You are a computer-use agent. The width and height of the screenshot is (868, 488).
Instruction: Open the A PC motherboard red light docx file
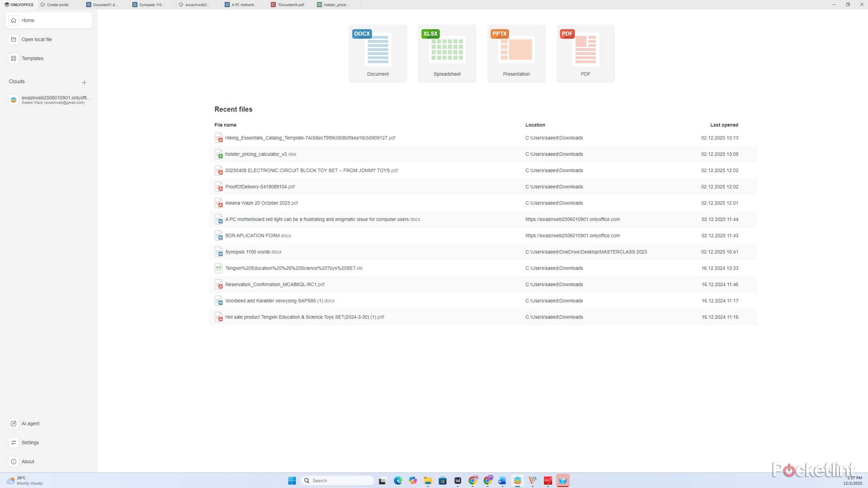pos(483,219)
